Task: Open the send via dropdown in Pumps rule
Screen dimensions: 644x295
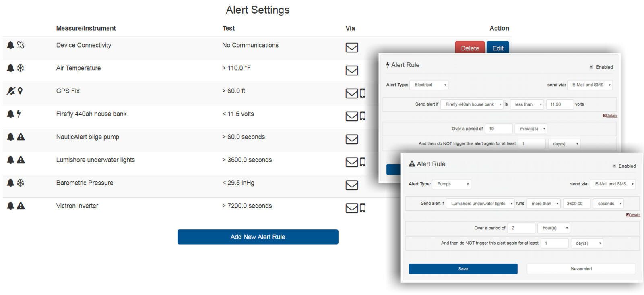Action: [x=613, y=184]
